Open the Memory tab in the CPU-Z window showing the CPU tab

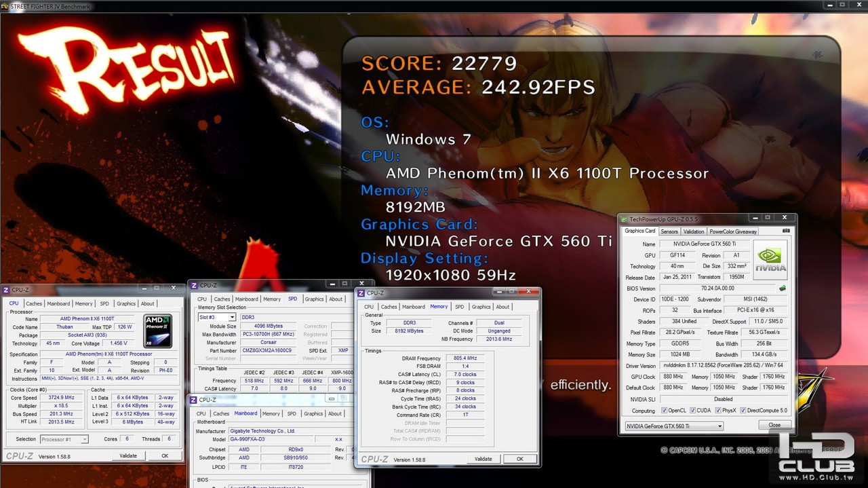tap(84, 304)
